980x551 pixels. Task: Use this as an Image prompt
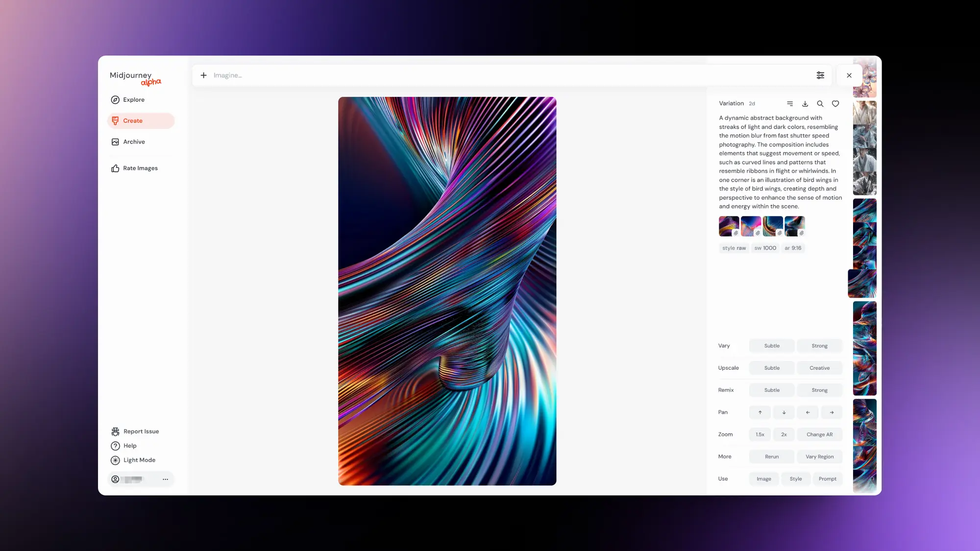click(764, 479)
